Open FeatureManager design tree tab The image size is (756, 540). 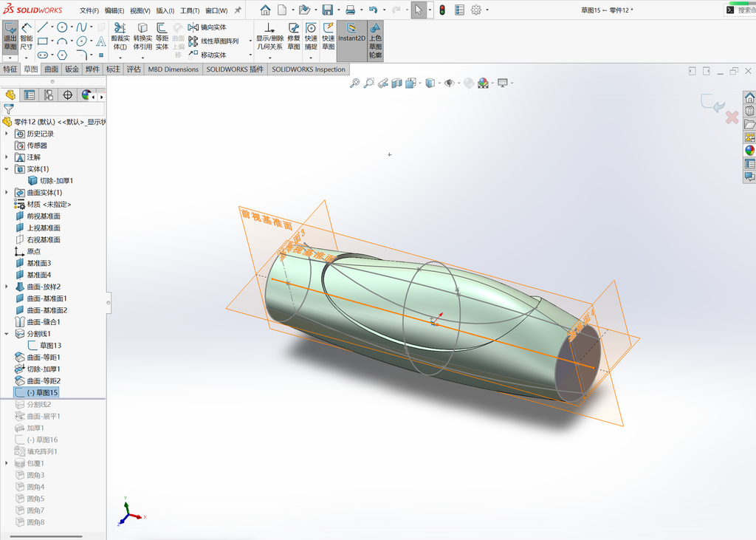(x=10, y=95)
